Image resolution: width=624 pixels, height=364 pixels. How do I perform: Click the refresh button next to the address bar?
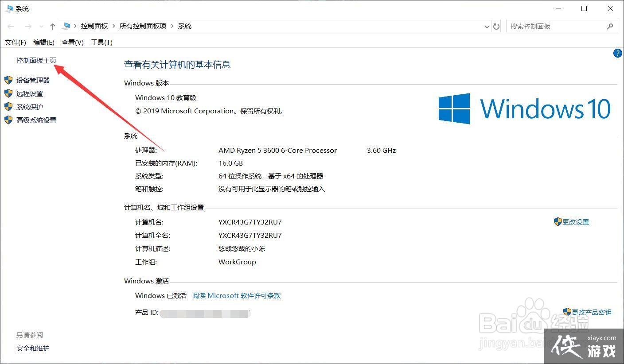[496, 27]
